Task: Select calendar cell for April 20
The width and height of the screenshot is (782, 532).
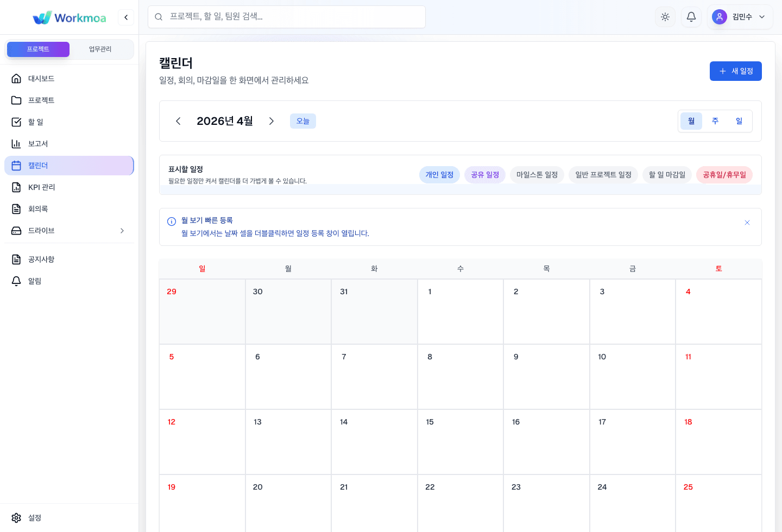Action: point(288,503)
